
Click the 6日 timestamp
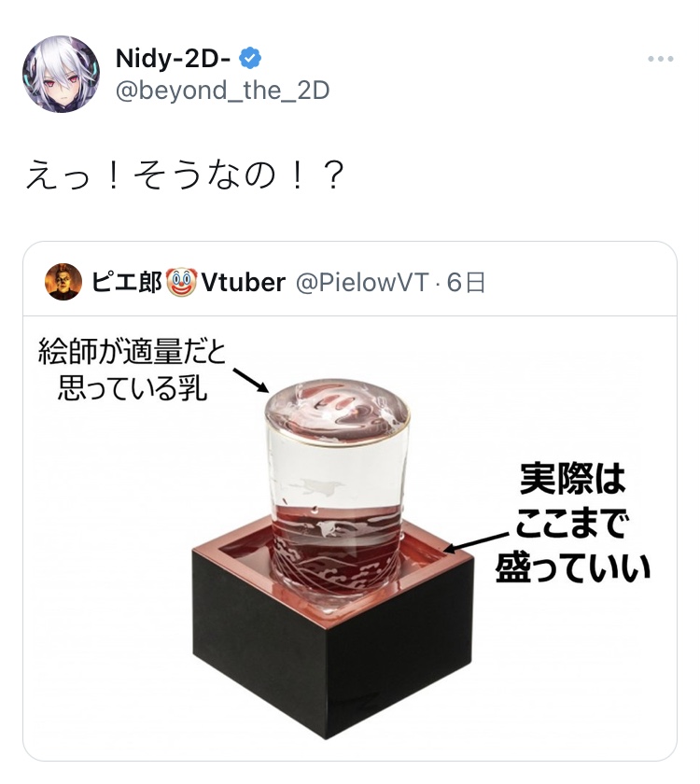466,283
